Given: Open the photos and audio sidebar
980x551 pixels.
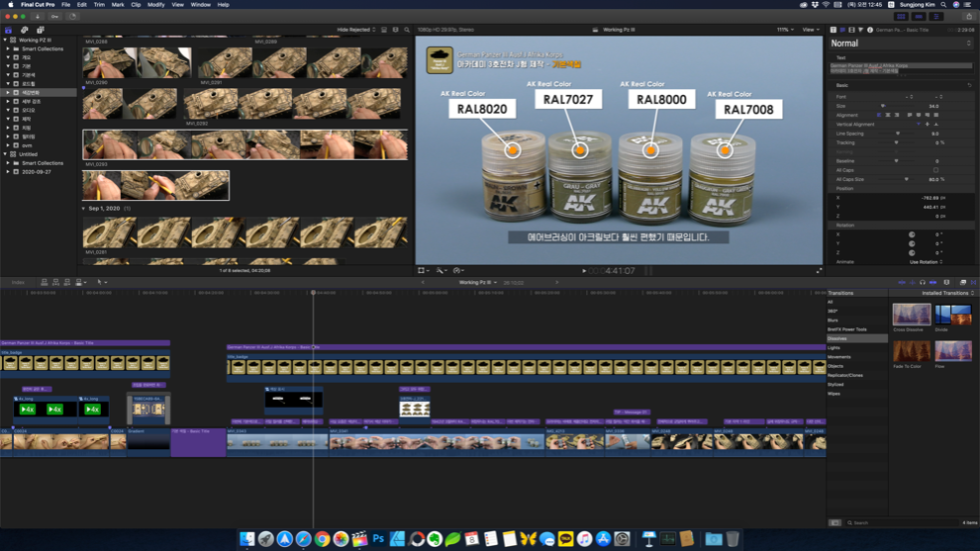Looking at the screenshot, I should [x=25, y=30].
